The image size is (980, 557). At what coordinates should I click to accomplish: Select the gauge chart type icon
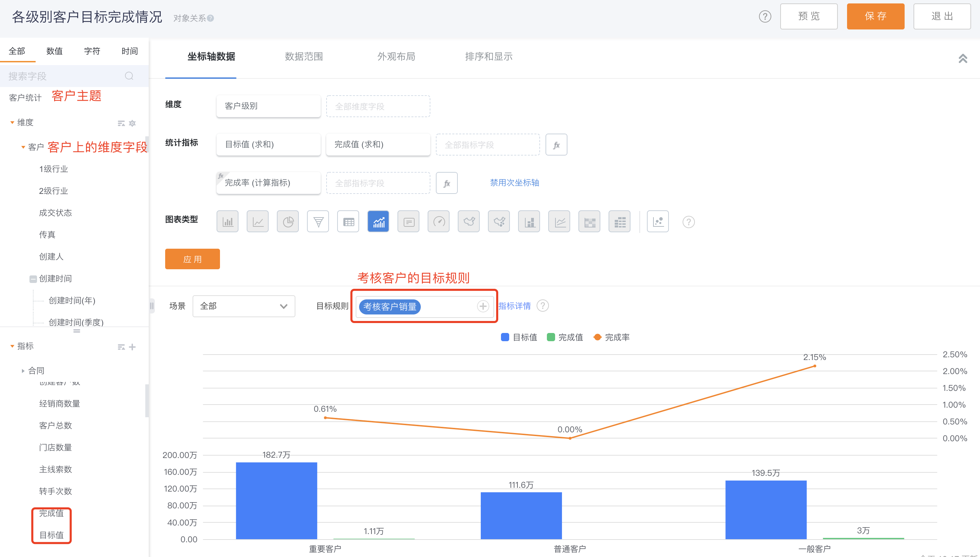439,222
